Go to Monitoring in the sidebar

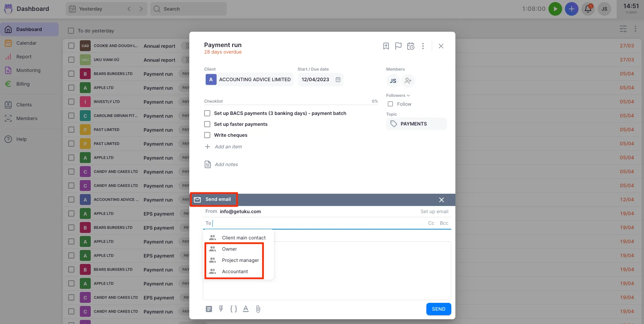(x=28, y=70)
